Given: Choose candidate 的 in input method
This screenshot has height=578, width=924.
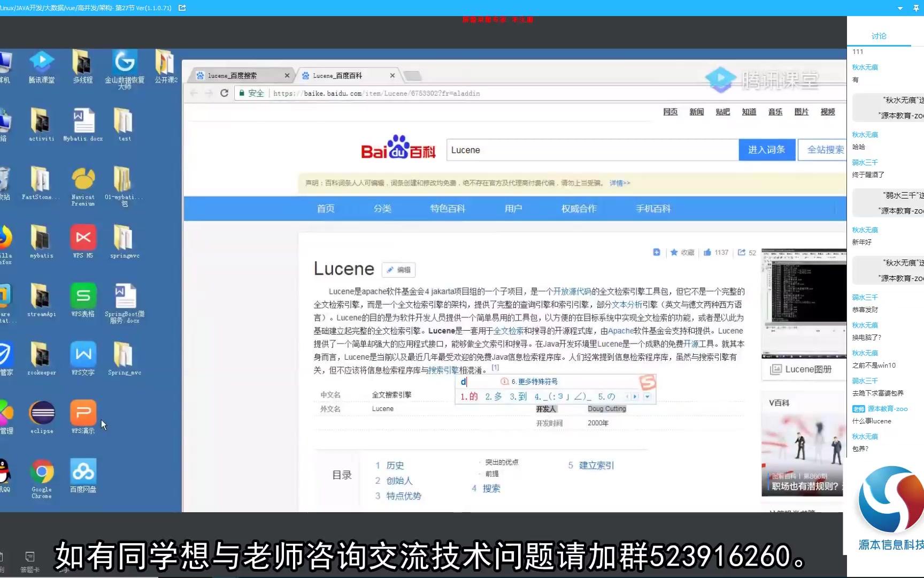Looking at the screenshot, I should coord(469,397).
